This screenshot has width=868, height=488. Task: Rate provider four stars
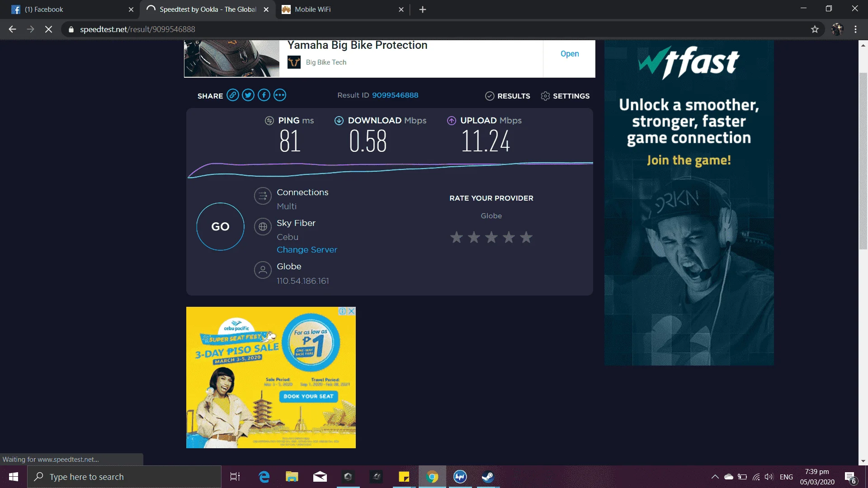click(x=509, y=237)
